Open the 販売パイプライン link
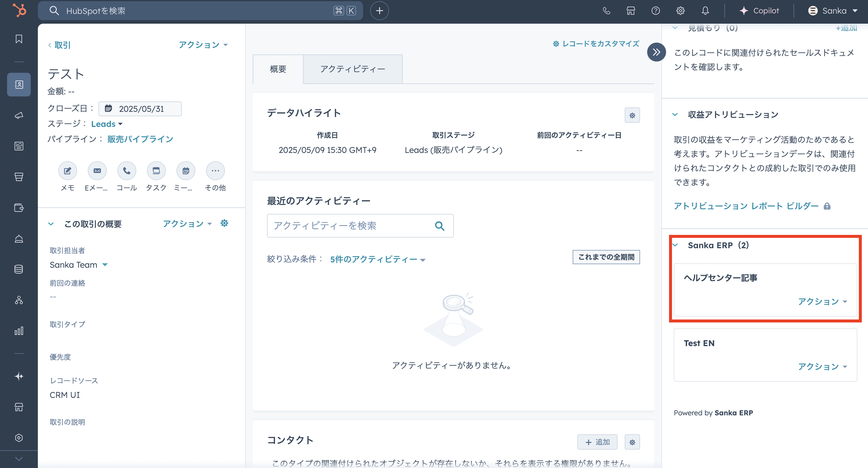Screen dimensions: 868x468 pos(140,139)
